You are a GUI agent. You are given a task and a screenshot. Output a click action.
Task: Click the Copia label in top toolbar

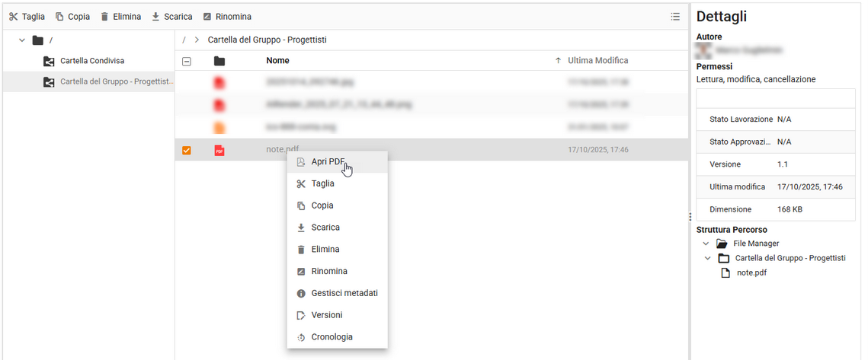(79, 17)
